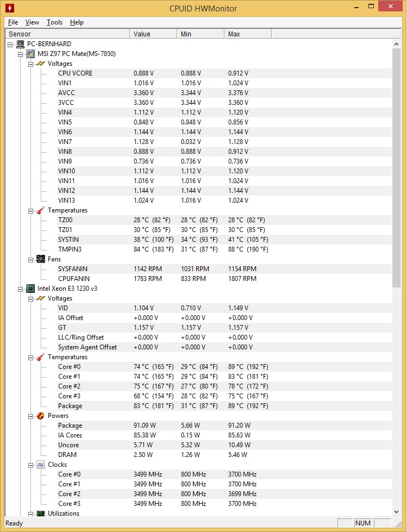
Task: Click the PC-BERNHARD computer icon
Action: click(x=20, y=44)
